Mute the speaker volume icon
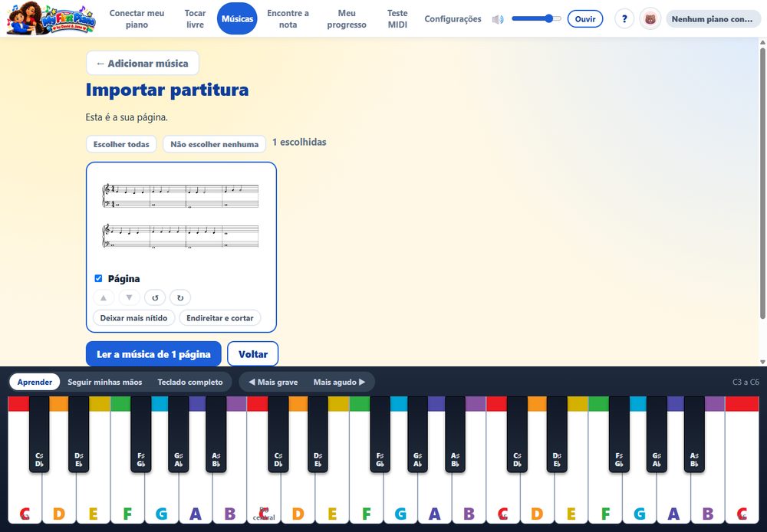767x532 pixels. tap(498, 19)
